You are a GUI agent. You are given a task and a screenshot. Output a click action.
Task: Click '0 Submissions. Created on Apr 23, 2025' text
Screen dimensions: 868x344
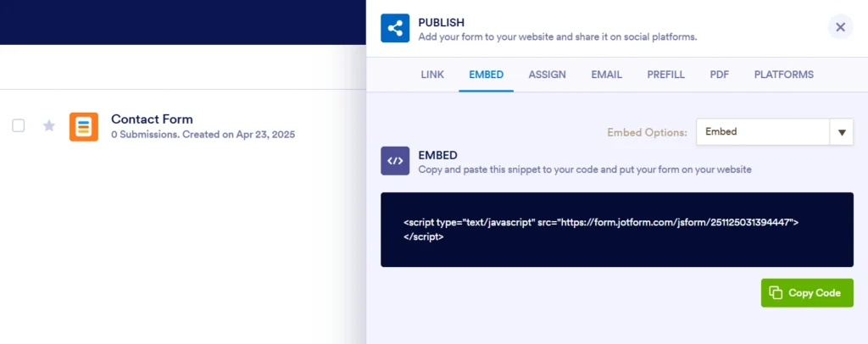(x=203, y=135)
